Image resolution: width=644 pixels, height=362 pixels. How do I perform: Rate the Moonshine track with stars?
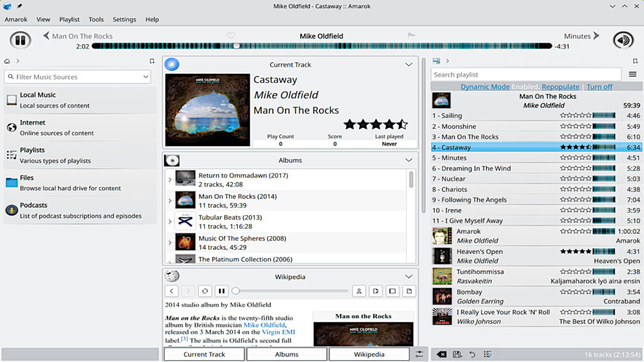(x=576, y=126)
